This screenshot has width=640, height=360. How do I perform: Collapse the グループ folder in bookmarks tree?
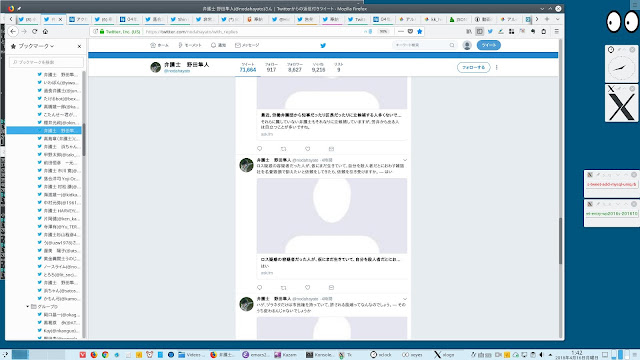[x=27, y=307]
